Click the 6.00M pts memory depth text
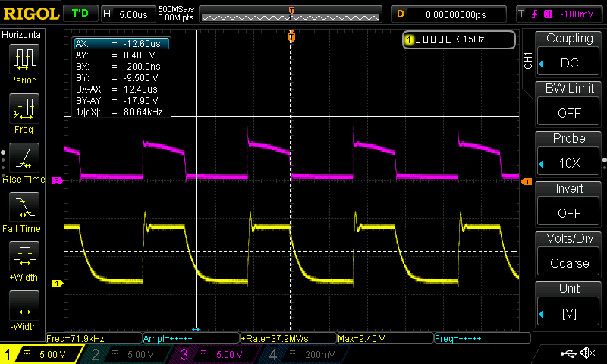607x364 pixels. [x=176, y=17]
